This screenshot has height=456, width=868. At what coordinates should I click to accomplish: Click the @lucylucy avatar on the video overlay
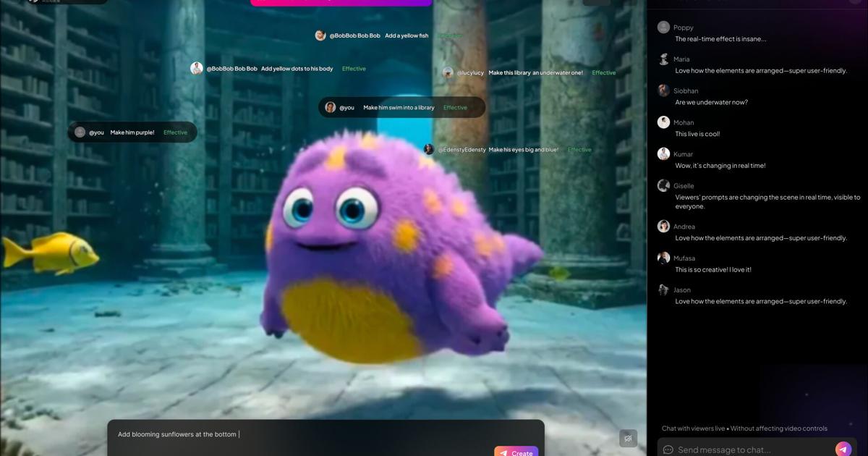tap(448, 72)
